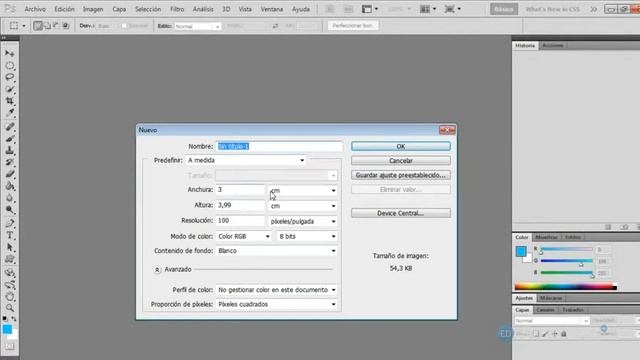Image resolution: width=640 pixels, height=360 pixels.
Task: Open the Imagen menu
Action: tap(93, 9)
